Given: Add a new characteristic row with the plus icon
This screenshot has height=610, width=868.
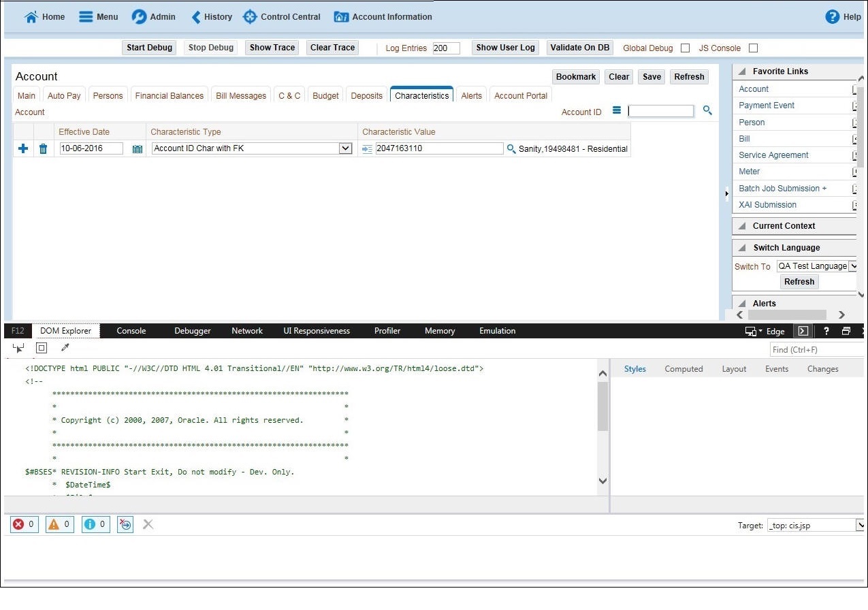Looking at the screenshot, I should pos(22,148).
